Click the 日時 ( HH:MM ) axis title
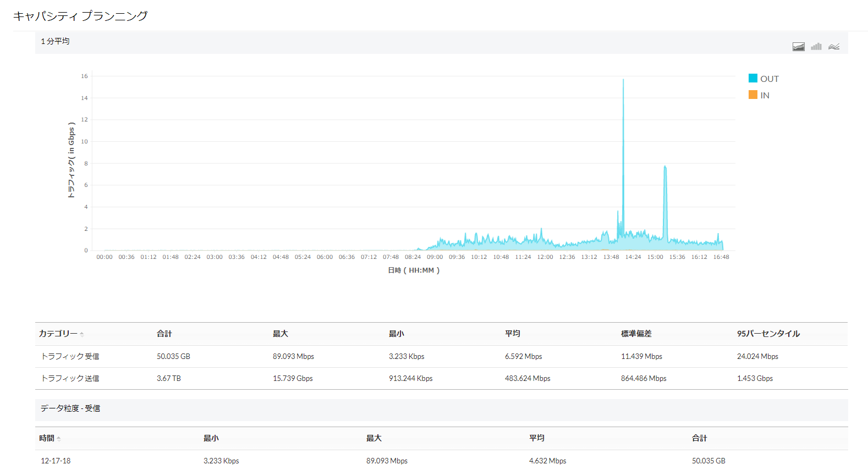 point(414,270)
